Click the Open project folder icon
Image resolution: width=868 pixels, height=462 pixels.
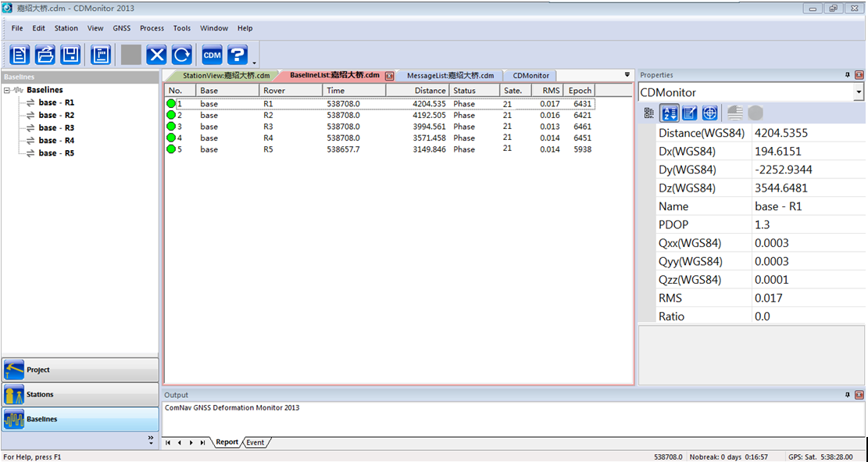45,55
